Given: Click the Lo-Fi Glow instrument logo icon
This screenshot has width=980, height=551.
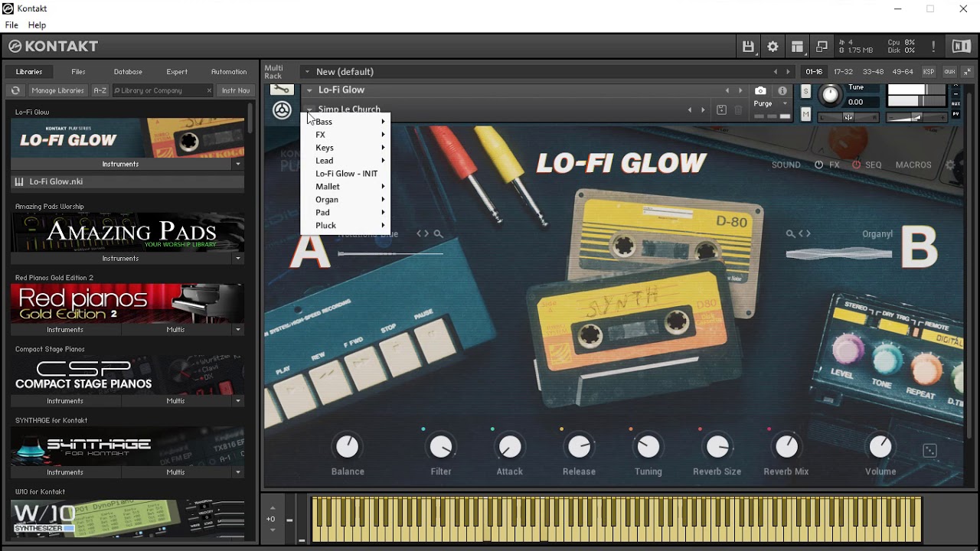Looking at the screenshot, I should pyautogui.click(x=282, y=110).
